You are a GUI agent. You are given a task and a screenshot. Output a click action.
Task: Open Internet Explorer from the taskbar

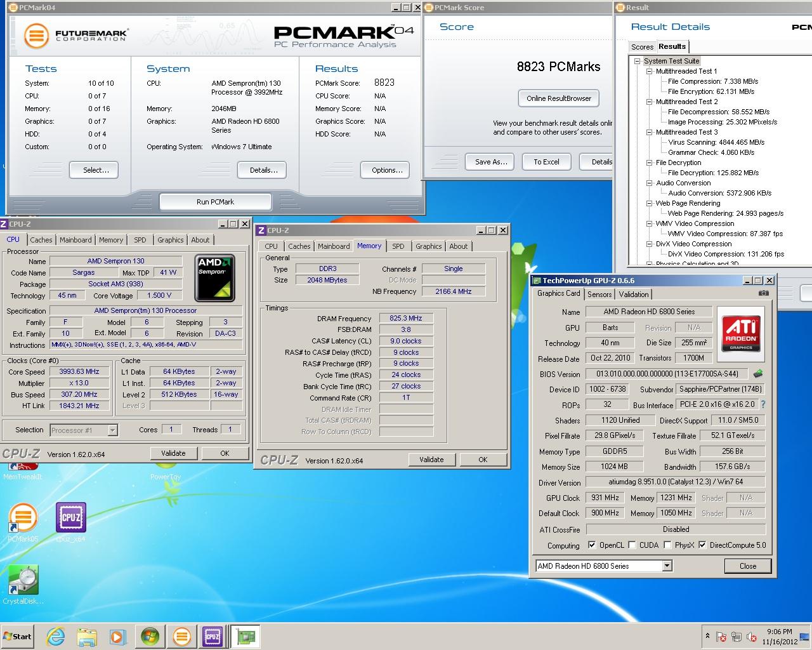[x=56, y=637]
